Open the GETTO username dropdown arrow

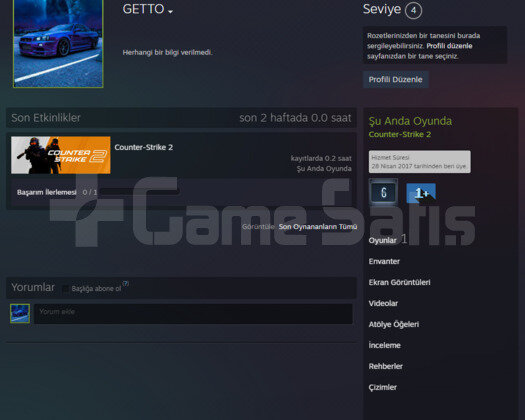coord(170,12)
